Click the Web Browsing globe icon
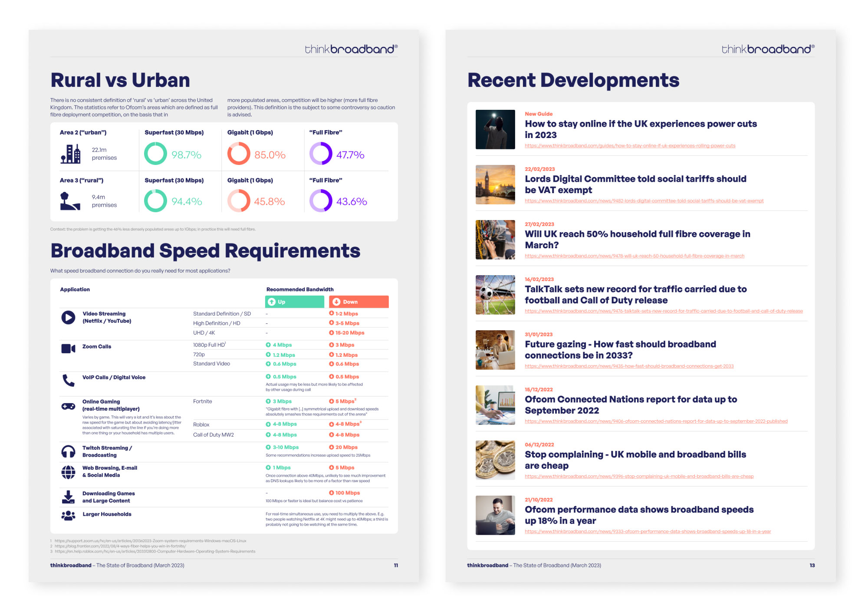868x612 pixels. (x=68, y=472)
